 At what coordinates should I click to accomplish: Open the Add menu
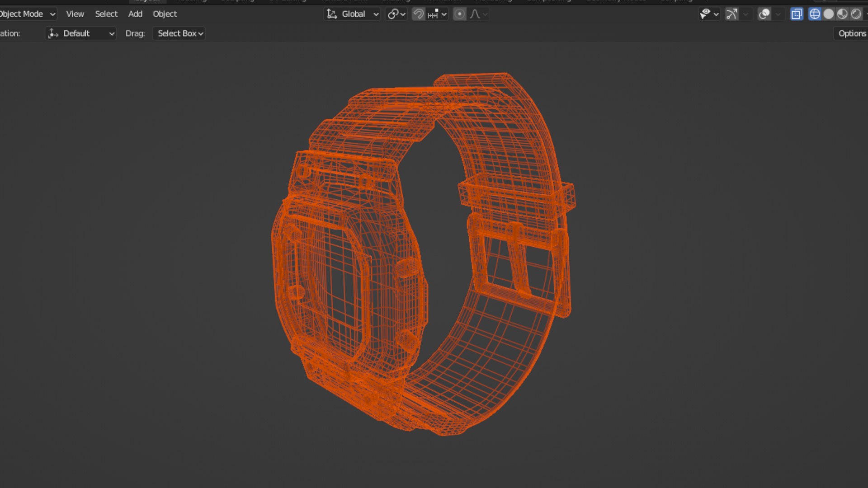[135, 14]
